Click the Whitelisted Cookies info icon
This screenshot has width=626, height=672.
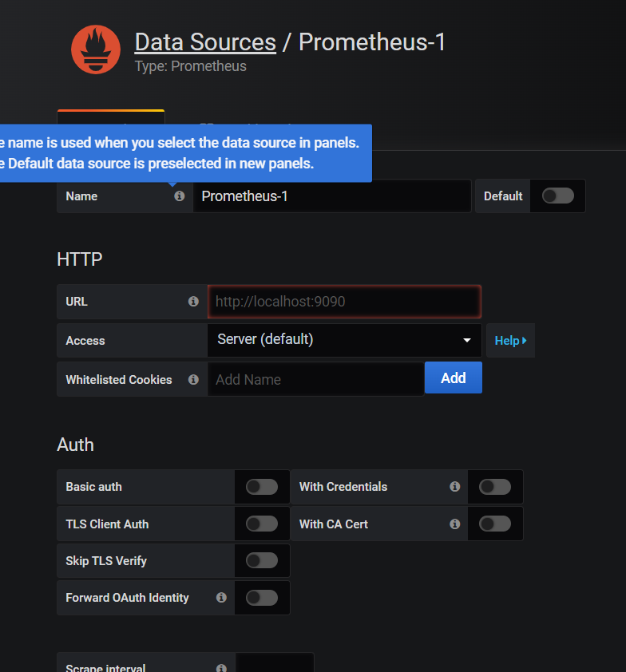coord(193,379)
